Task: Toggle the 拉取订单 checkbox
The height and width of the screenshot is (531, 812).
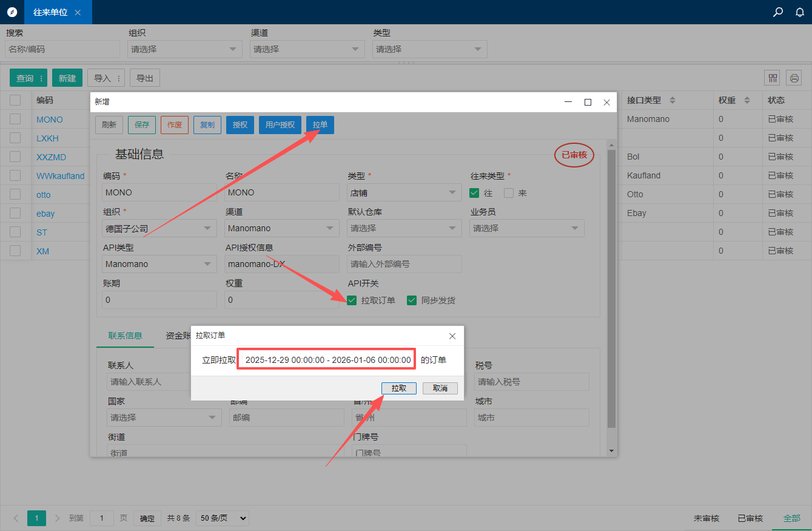Action: 352,300
